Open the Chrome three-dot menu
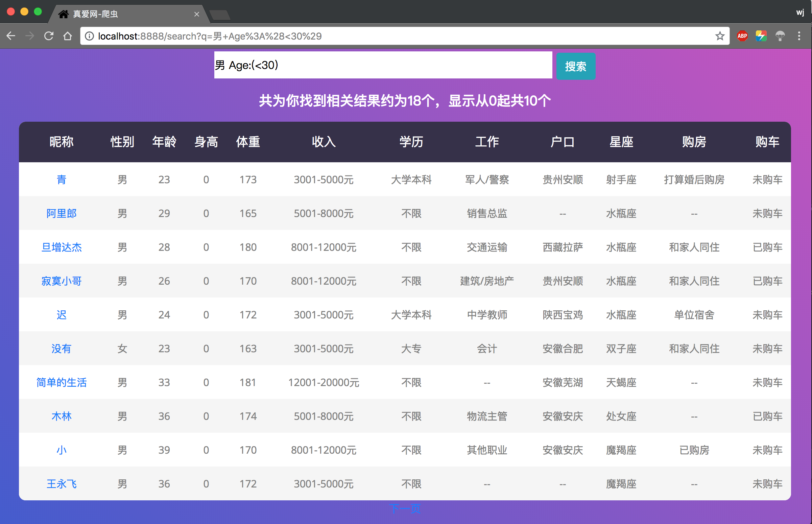The image size is (812, 524). (x=799, y=36)
